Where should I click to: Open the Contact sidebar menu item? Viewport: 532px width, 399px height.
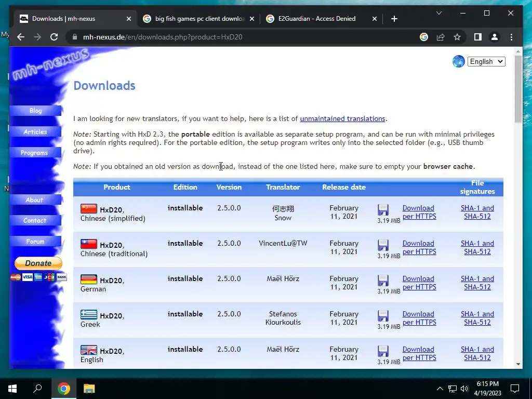click(x=35, y=220)
